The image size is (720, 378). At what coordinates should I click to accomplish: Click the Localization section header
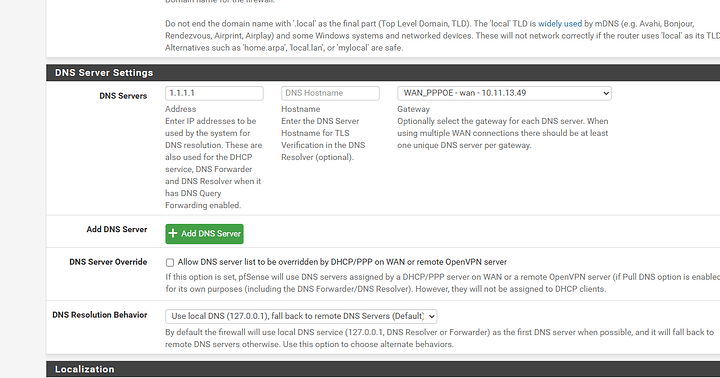click(x=383, y=369)
